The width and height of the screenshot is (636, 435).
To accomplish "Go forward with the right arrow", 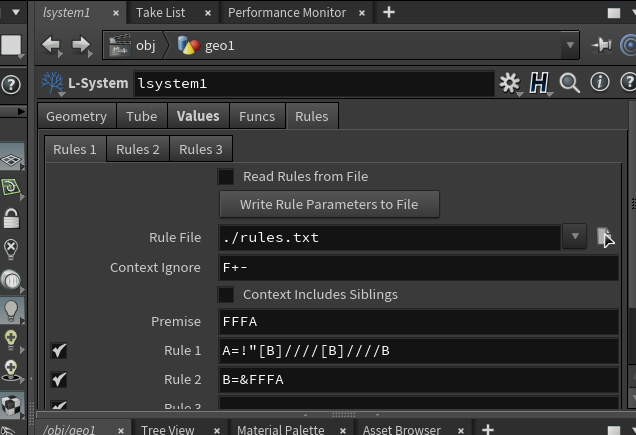I will point(81,45).
